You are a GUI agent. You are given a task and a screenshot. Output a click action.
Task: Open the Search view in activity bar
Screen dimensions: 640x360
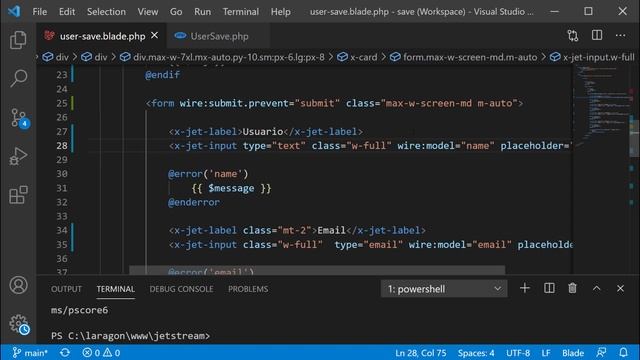18,78
